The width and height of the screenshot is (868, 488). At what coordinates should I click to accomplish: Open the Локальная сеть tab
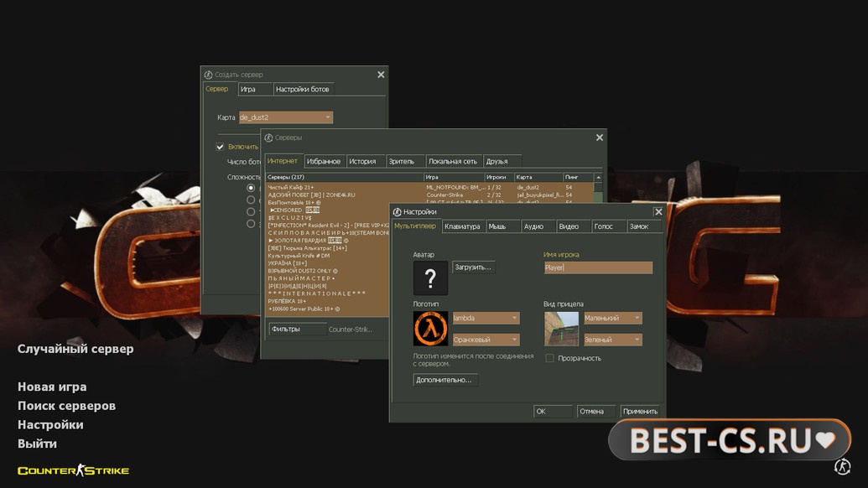pos(453,162)
